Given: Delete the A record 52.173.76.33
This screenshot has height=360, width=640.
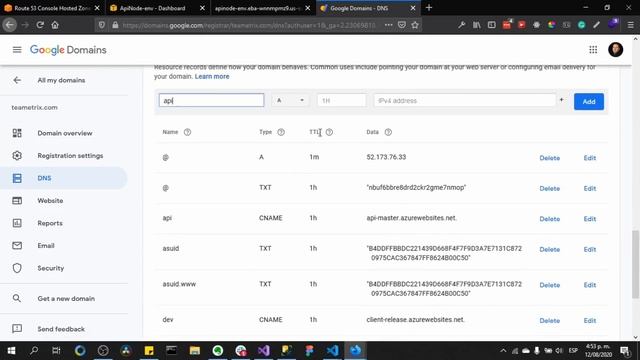Looking at the screenshot, I should [549, 158].
